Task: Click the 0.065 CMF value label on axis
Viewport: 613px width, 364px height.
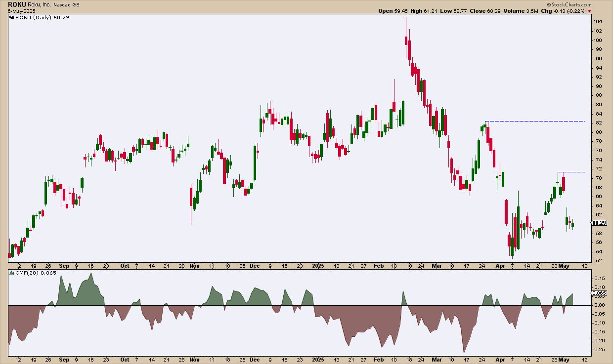Action: (x=599, y=293)
